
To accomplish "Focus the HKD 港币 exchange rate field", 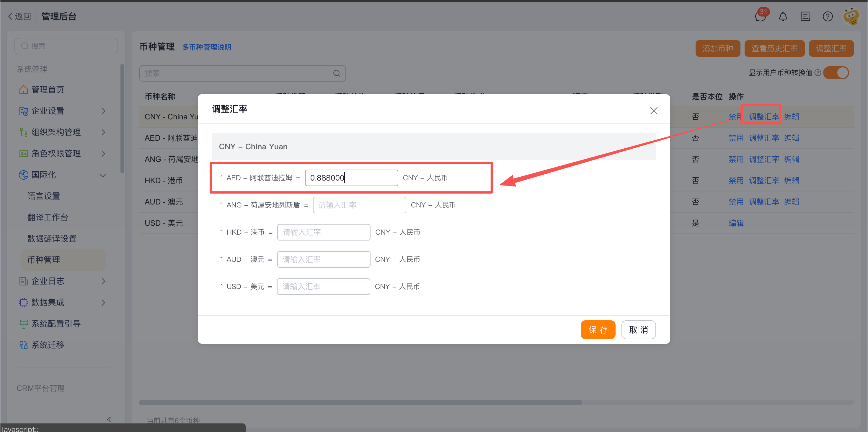I will click(x=323, y=232).
